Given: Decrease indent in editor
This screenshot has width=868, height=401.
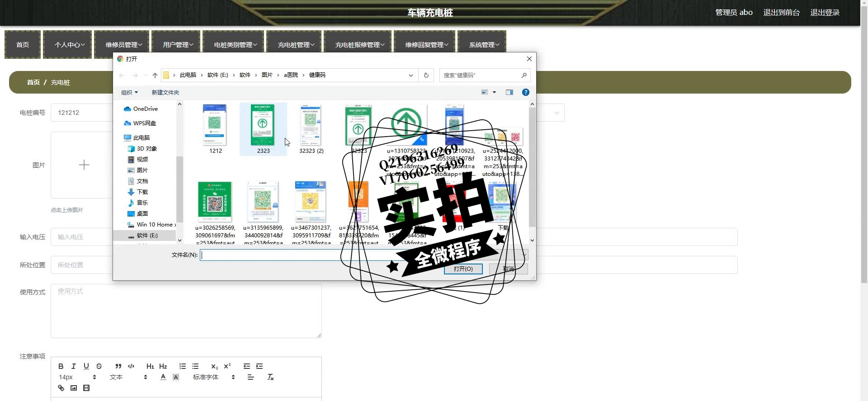Looking at the screenshot, I should click(246, 366).
